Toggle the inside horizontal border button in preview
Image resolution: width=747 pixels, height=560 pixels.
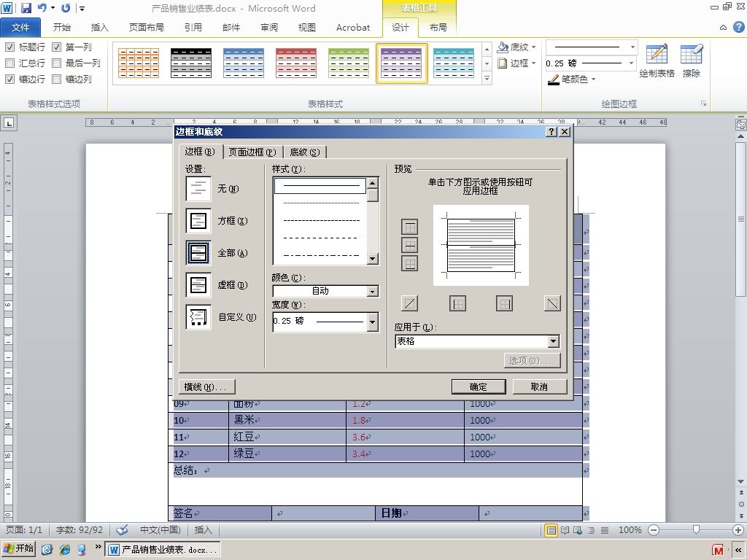click(x=410, y=245)
